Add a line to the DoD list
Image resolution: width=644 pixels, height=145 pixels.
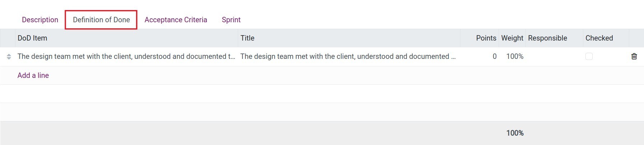click(x=33, y=75)
